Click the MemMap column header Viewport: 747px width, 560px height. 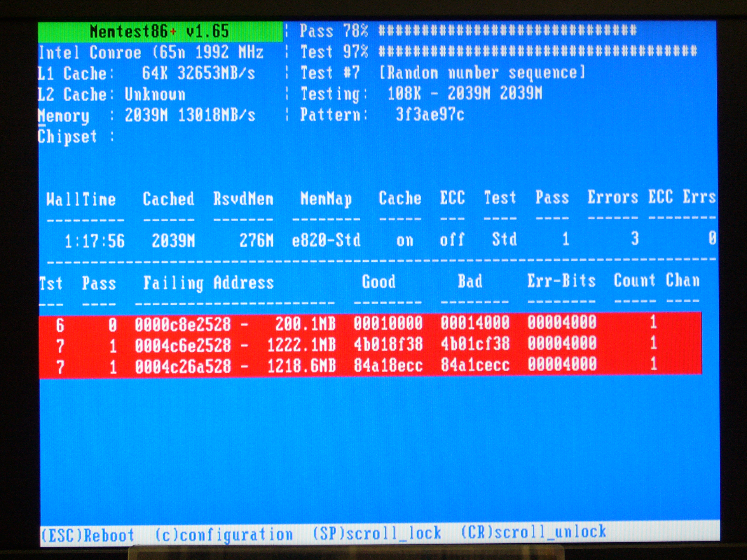pyautogui.click(x=326, y=199)
